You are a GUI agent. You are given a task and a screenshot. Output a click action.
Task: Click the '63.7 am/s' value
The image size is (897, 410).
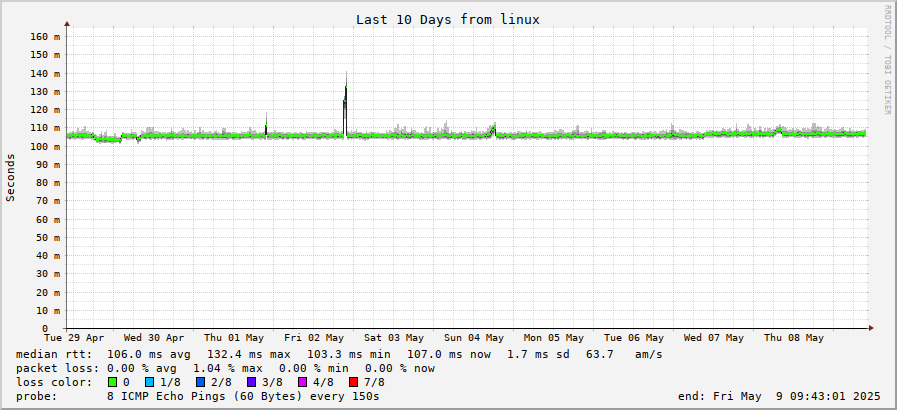[624, 355]
